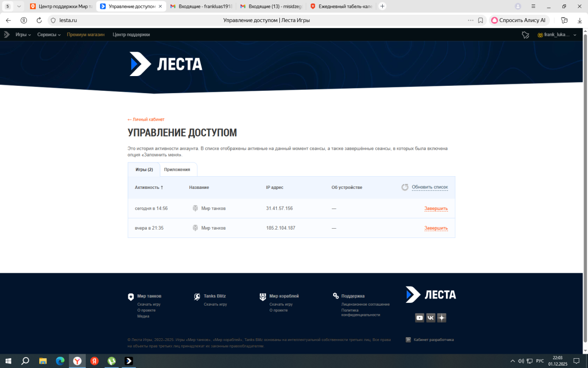The height and width of the screenshot is (368, 588).
Task: Open browser hamburger menu in title bar
Action: click(x=534, y=6)
